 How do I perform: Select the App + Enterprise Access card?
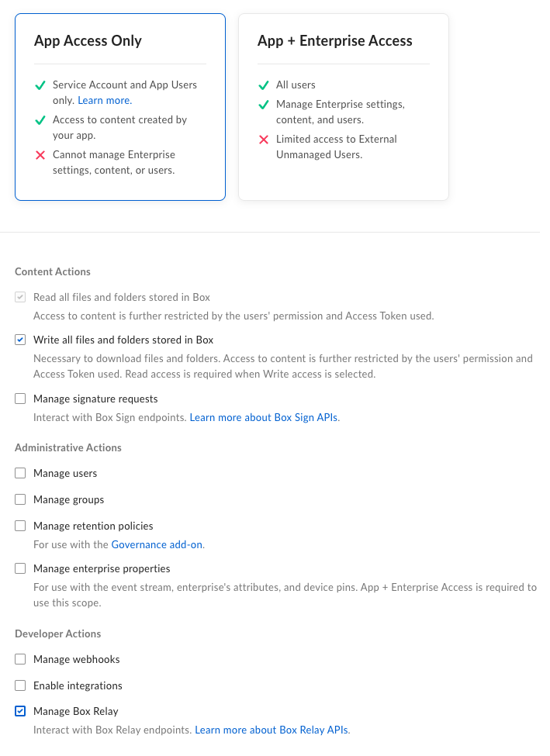click(344, 107)
